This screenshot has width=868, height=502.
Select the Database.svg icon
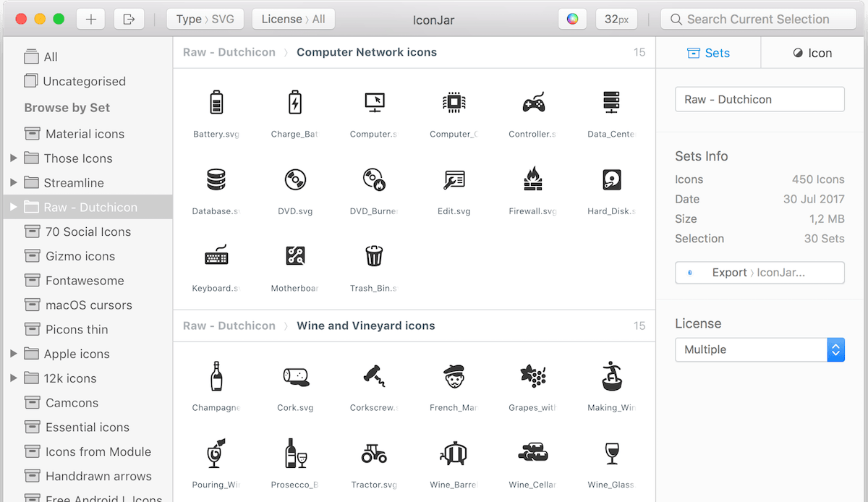coord(216,179)
